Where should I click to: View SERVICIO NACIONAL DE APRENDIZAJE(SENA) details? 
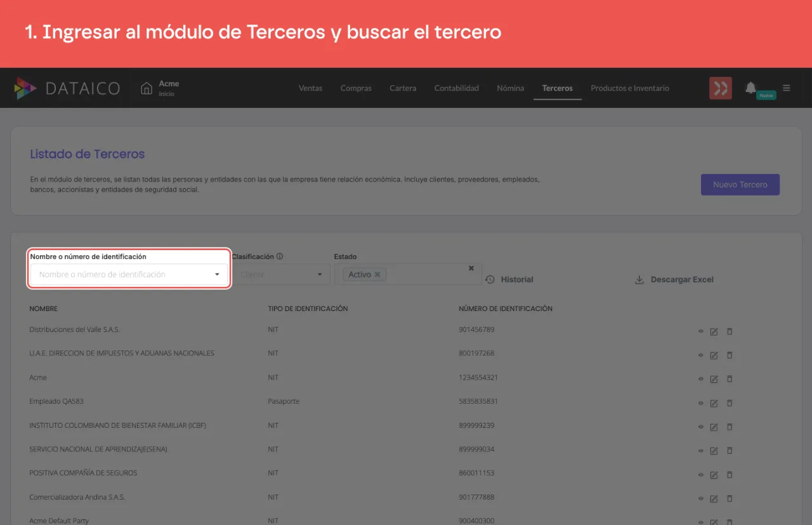[701, 451]
